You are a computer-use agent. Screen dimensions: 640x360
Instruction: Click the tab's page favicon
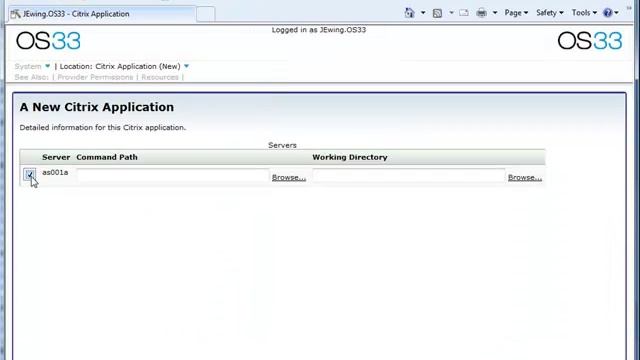(16, 14)
